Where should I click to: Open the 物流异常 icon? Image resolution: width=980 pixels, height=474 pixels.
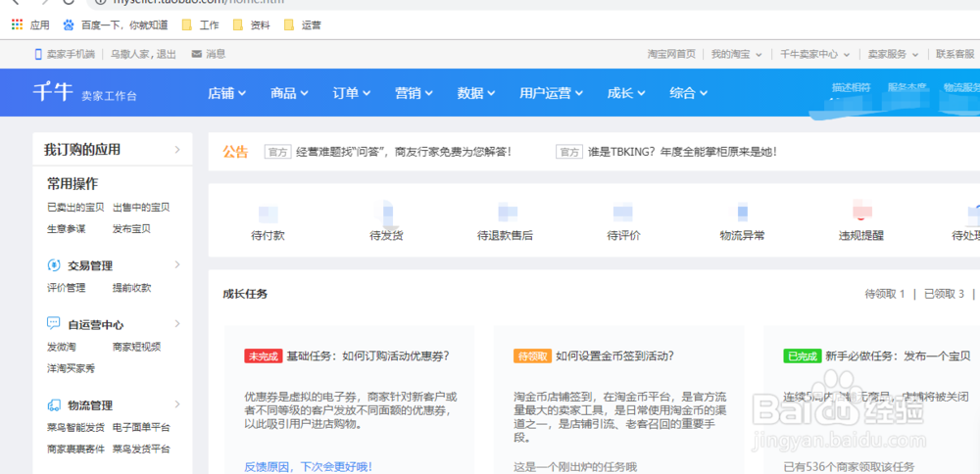coord(742,213)
